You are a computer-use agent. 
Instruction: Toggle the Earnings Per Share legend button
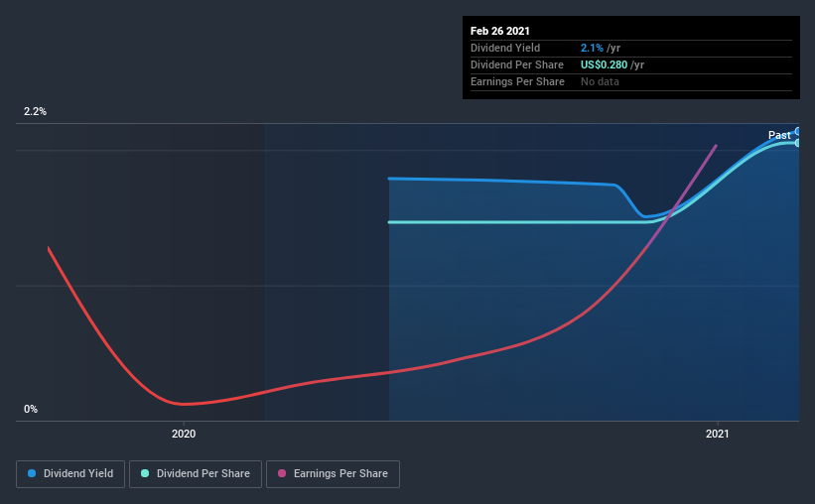tap(333, 474)
